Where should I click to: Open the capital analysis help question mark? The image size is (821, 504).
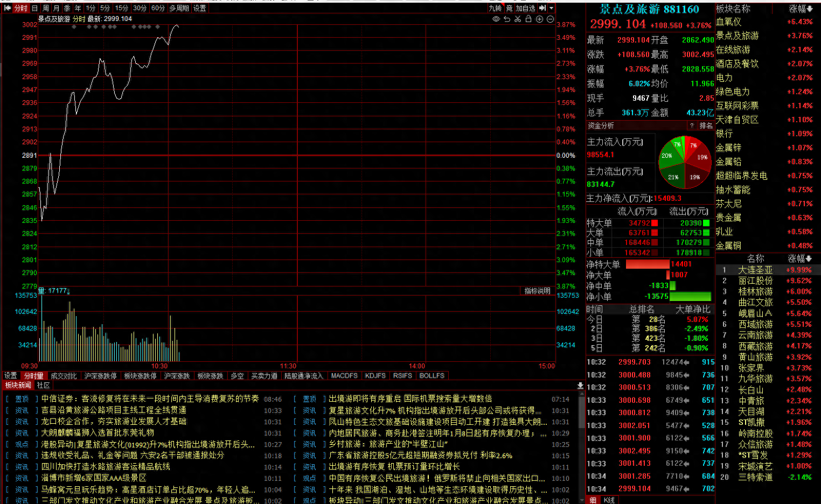692,125
